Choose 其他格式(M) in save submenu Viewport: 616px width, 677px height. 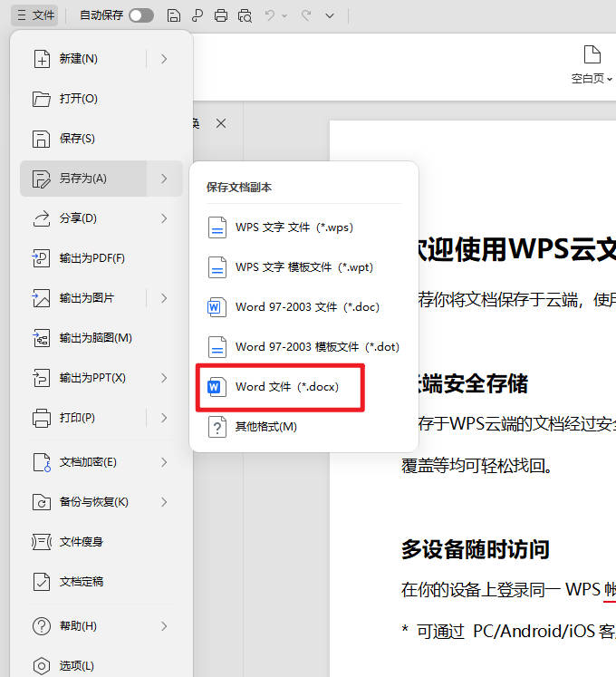click(x=303, y=427)
